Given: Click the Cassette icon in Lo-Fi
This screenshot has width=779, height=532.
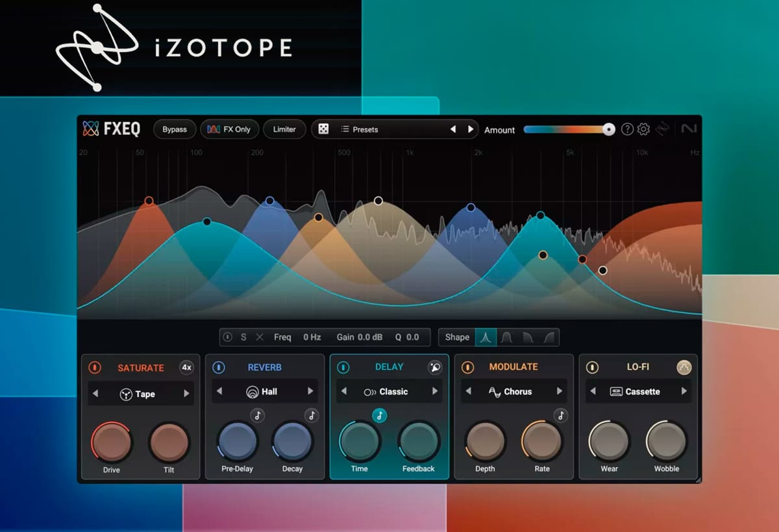Looking at the screenshot, I should pos(616,392).
